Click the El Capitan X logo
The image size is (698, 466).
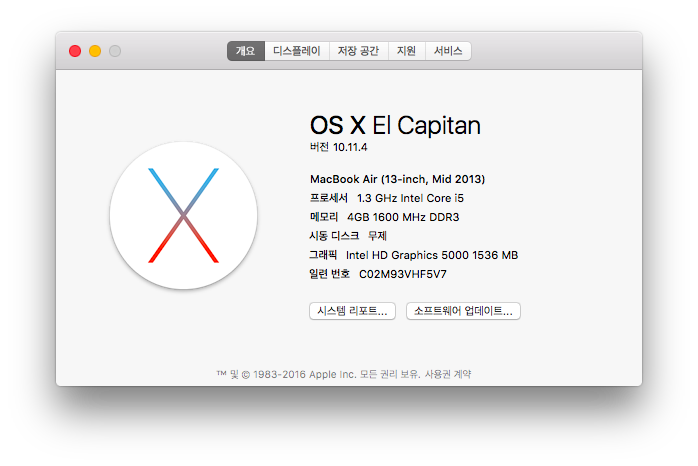tap(183, 215)
